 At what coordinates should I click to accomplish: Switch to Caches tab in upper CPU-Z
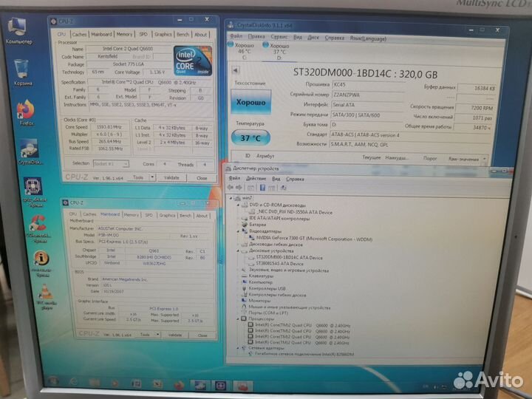click(79, 34)
